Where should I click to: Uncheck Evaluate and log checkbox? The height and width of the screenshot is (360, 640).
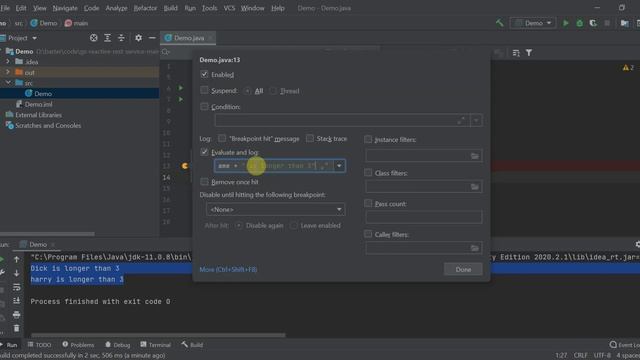204,152
